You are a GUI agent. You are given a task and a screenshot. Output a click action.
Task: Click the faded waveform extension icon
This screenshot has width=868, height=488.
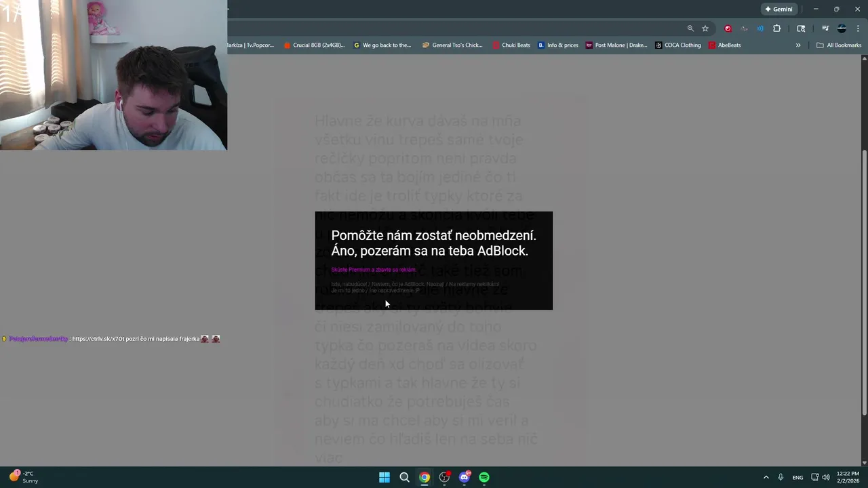(x=745, y=28)
